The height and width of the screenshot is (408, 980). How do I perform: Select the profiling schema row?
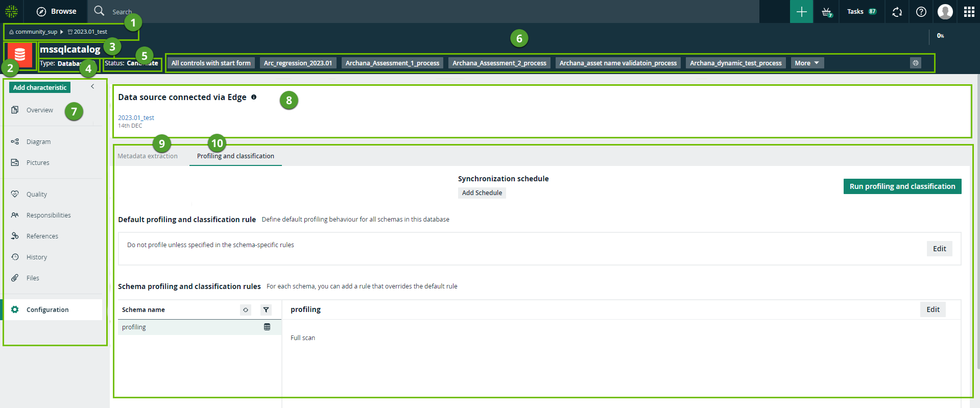134,327
